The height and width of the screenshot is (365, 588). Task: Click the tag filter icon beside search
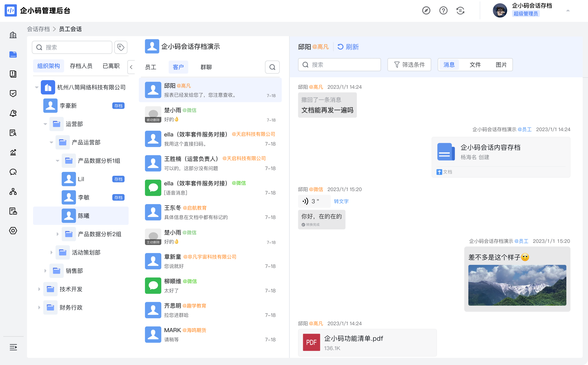(x=121, y=47)
